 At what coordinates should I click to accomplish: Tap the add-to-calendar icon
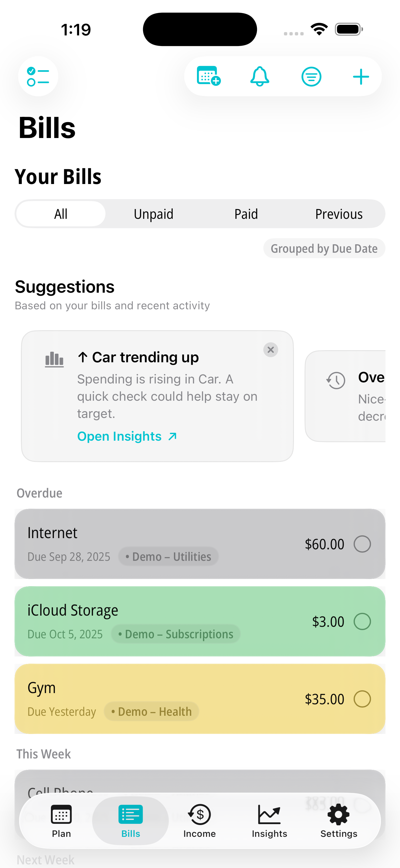point(208,77)
